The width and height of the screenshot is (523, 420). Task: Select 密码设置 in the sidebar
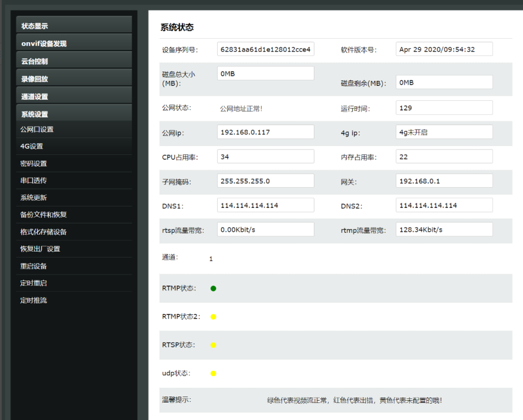(74, 163)
